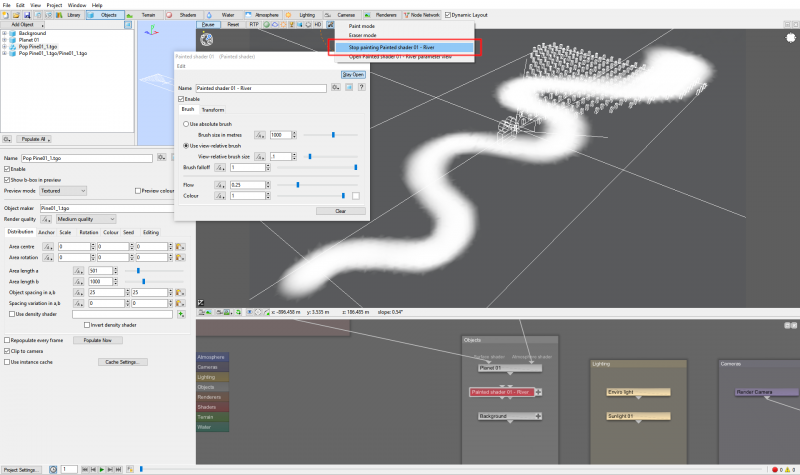Expand the Pop Pine01_1.tgo tree item
This screenshot has height=475, width=800.
(x=5, y=46)
